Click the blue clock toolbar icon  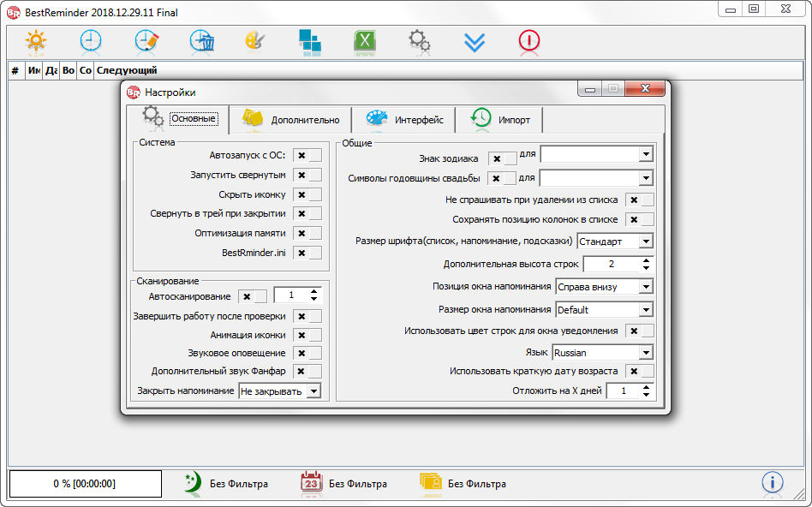[91, 40]
